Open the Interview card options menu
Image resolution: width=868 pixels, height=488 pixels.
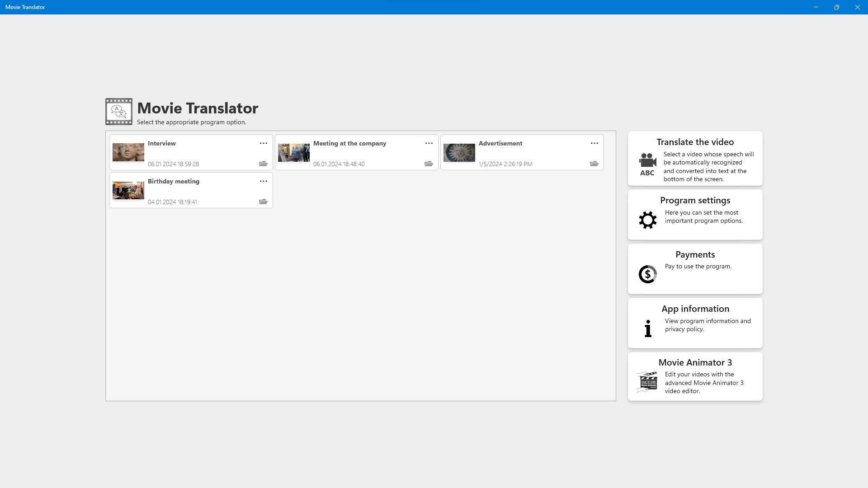point(264,143)
